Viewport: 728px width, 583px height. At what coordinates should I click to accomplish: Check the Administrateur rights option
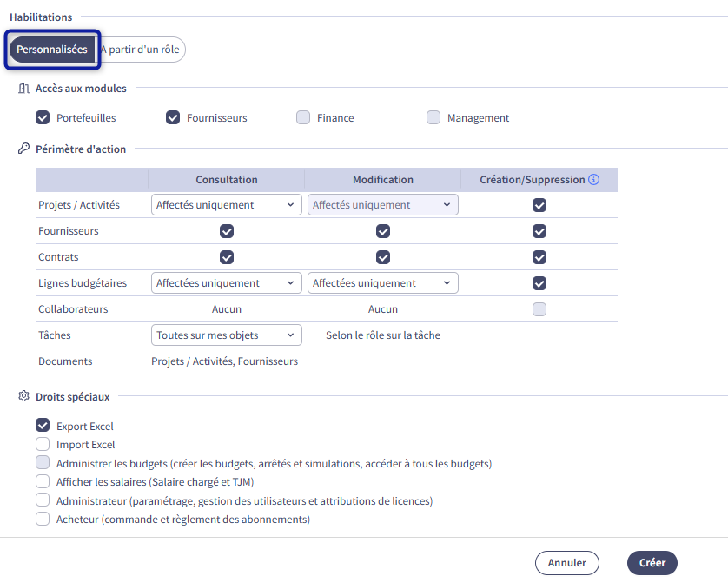coord(43,500)
